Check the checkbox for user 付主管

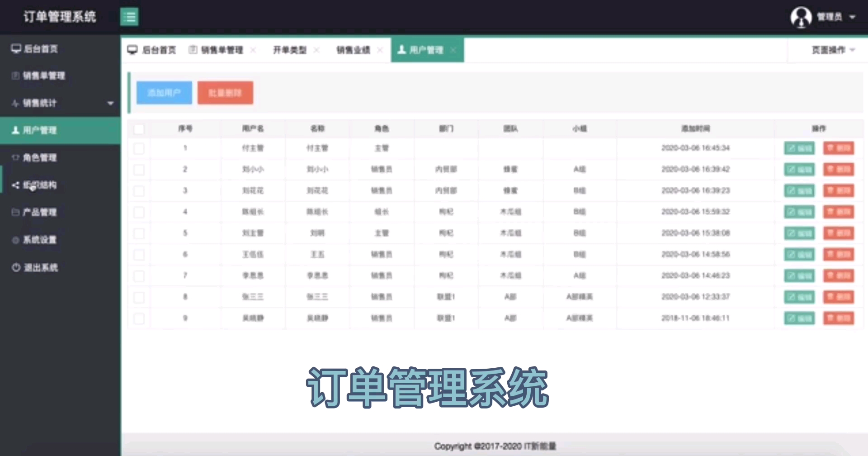139,148
